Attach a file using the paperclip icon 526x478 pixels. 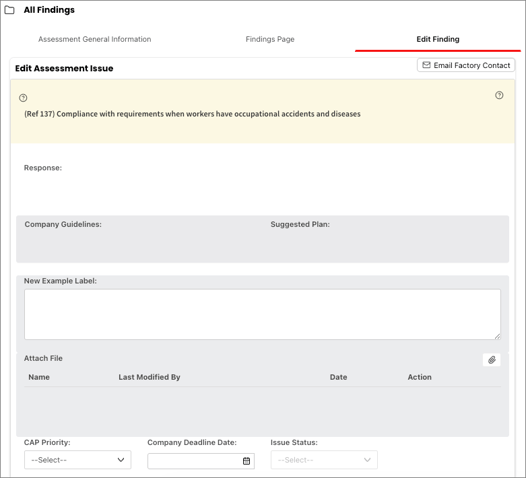[491, 360]
